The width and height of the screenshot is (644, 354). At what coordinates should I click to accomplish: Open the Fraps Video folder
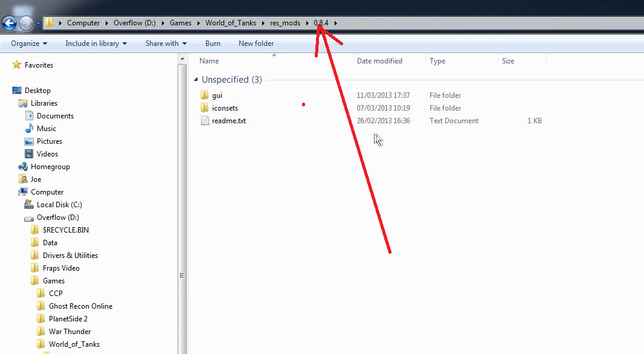point(61,268)
